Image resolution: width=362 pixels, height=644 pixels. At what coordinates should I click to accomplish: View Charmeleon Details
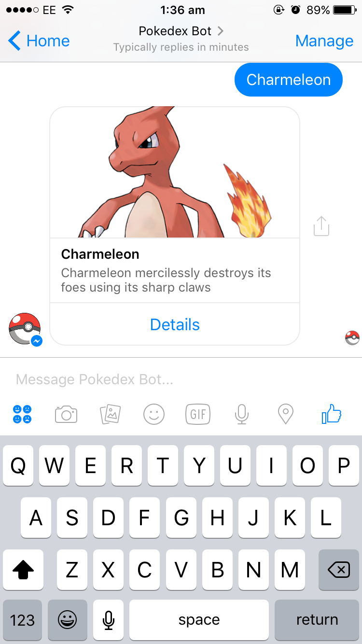click(175, 324)
